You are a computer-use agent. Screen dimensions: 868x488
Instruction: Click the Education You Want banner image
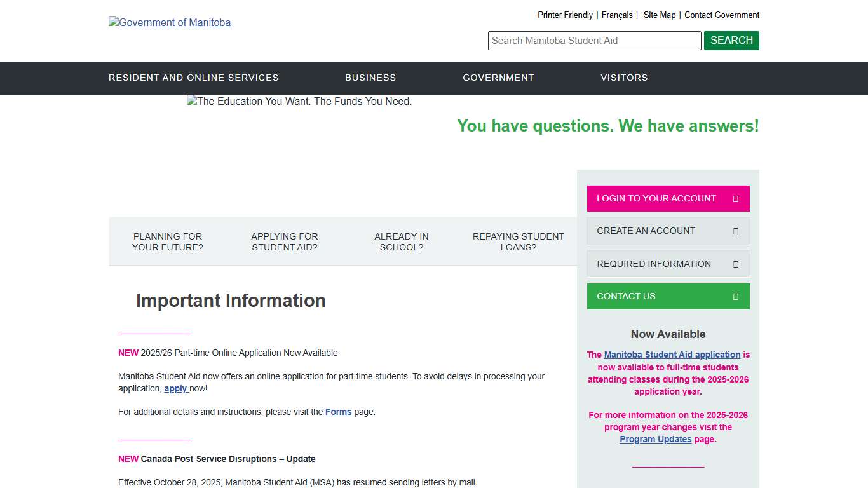tap(299, 102)
